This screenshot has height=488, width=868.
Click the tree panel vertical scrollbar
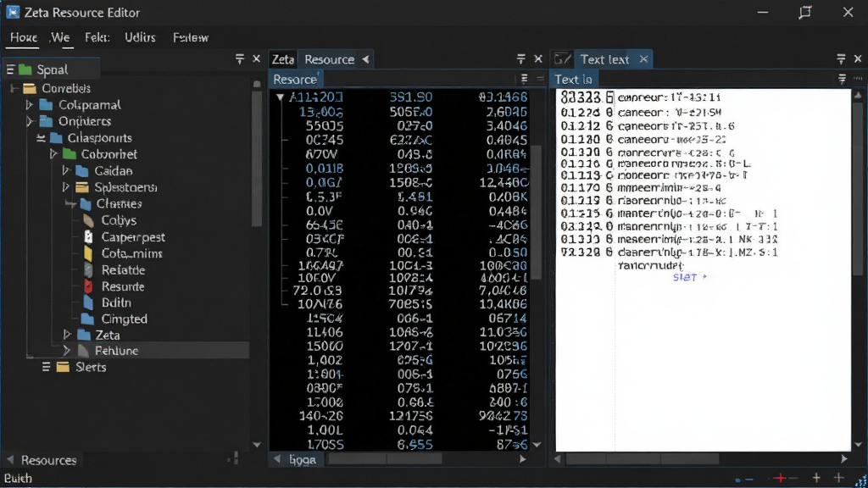point(256,158)
